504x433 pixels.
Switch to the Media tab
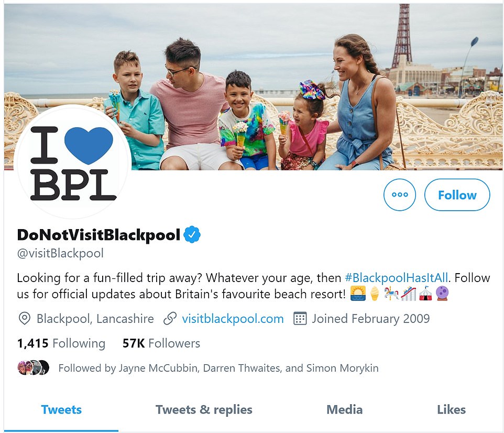pyautogui.click(x=344, y=409)
